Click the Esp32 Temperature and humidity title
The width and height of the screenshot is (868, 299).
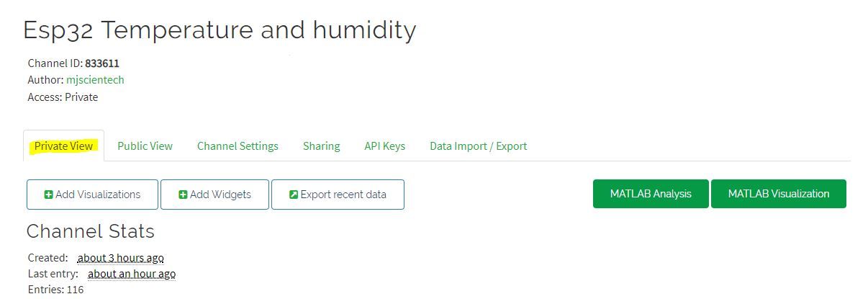(x=220, y=30)
